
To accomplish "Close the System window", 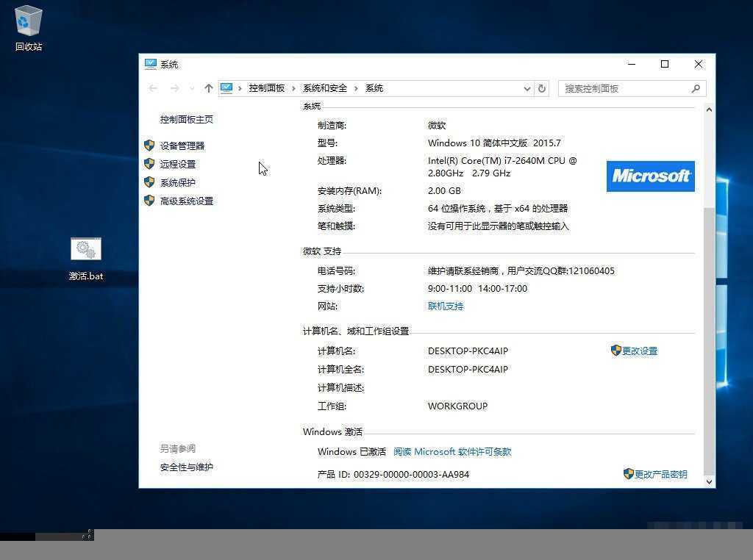I will tap(699, 64).
